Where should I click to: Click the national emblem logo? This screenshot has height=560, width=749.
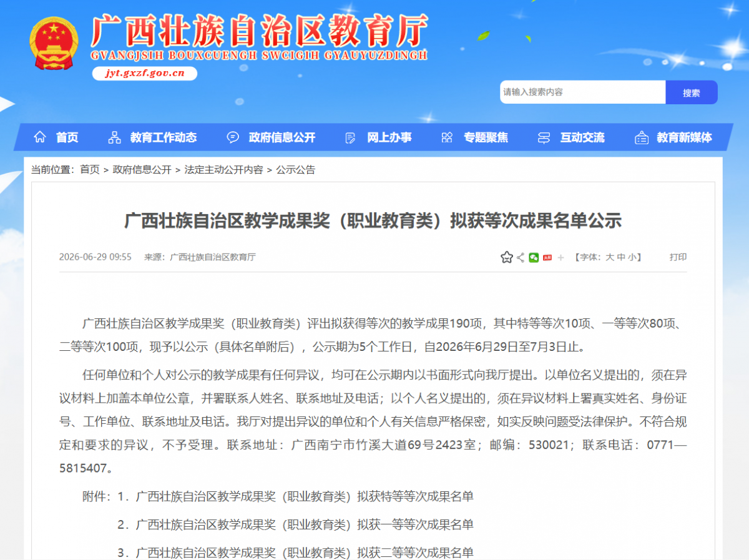[54, 42]
